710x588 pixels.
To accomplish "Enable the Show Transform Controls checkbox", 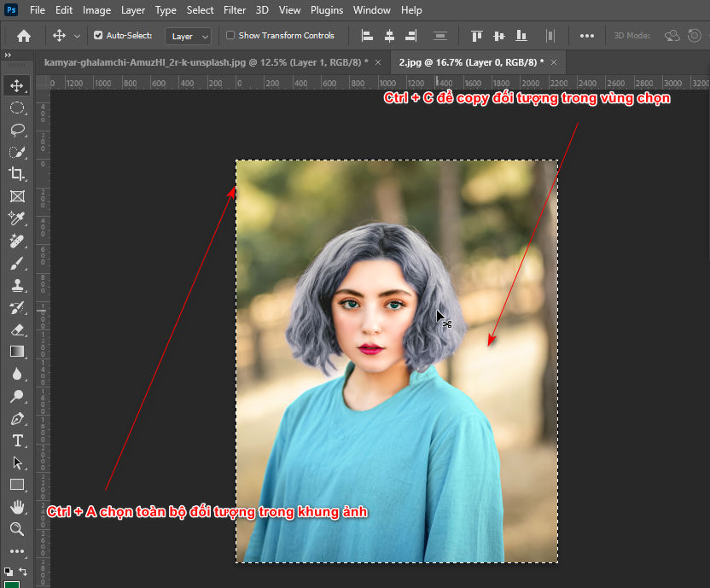I will point(230,35).
